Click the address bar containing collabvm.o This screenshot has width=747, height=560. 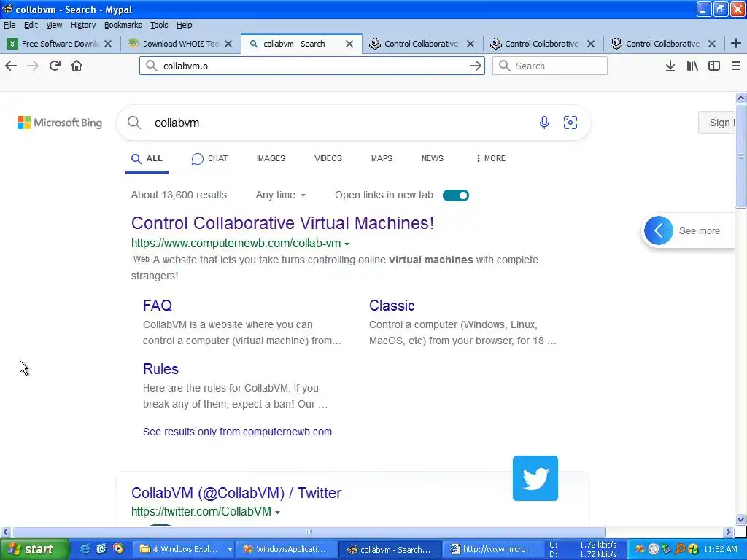312,66
